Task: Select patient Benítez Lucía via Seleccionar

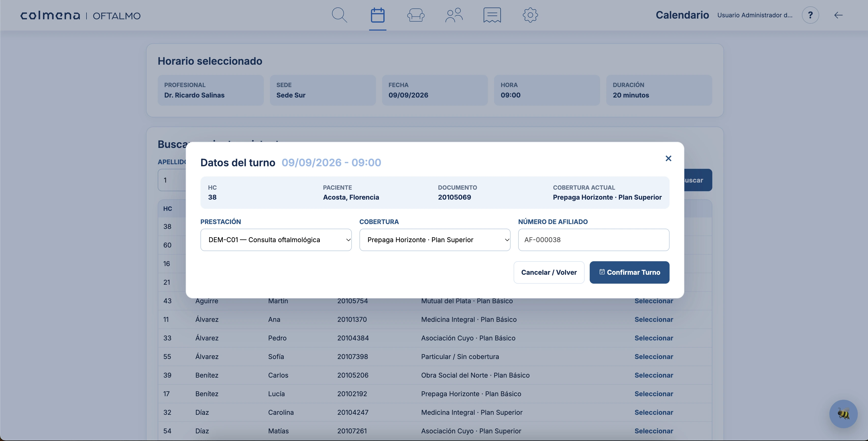Action: coord(653,394)
